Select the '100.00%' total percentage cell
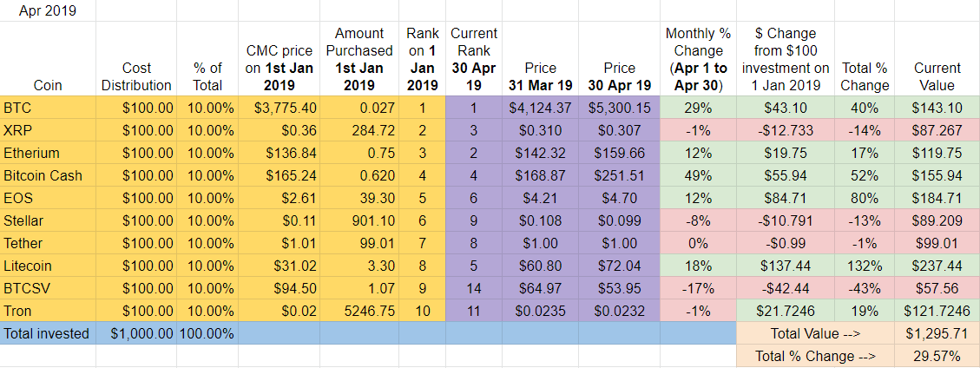980x368 pixels. pos(207,333)
